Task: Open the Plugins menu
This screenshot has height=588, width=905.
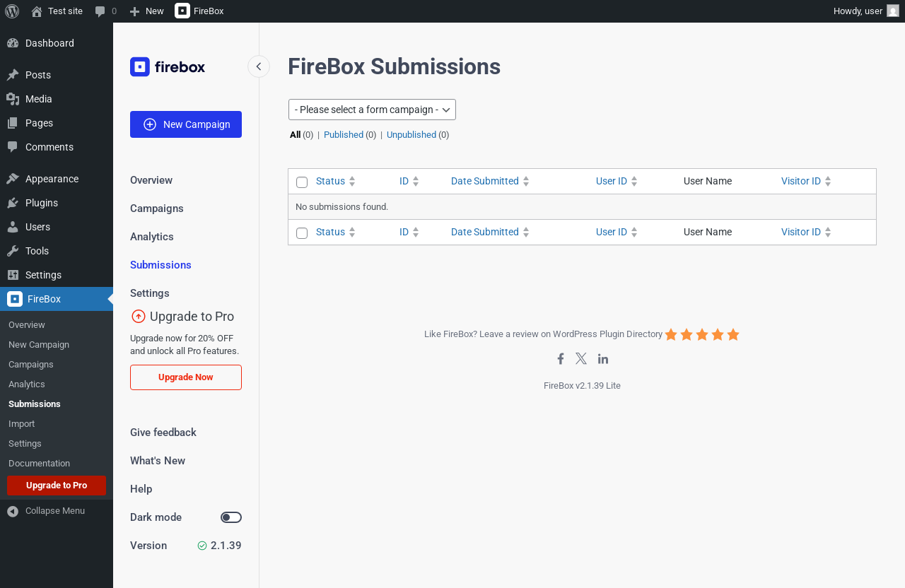Action: (57, 203)
